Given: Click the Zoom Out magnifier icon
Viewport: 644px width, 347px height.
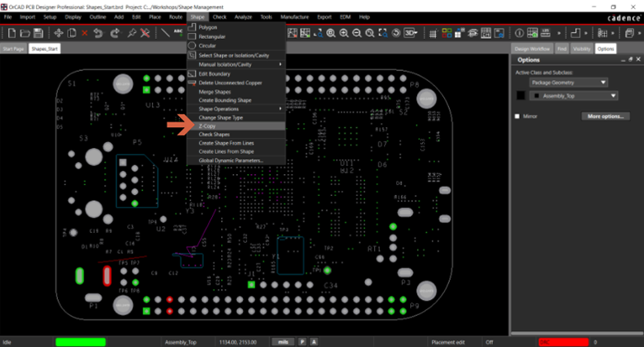Looking at the screenshot, I should pos(357,33).
